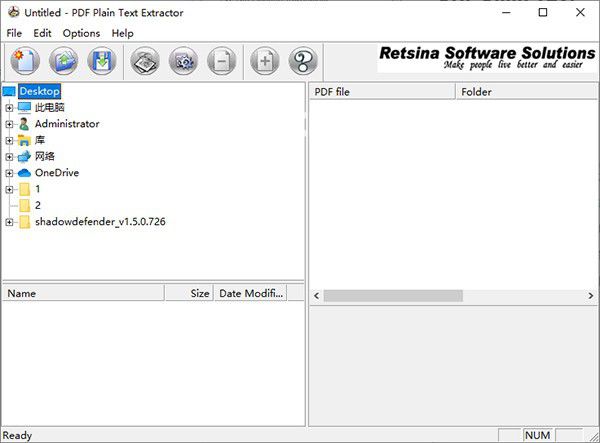Click the Administrator user icon
Screen dimensions: 600x443
[x=24, y=124]
